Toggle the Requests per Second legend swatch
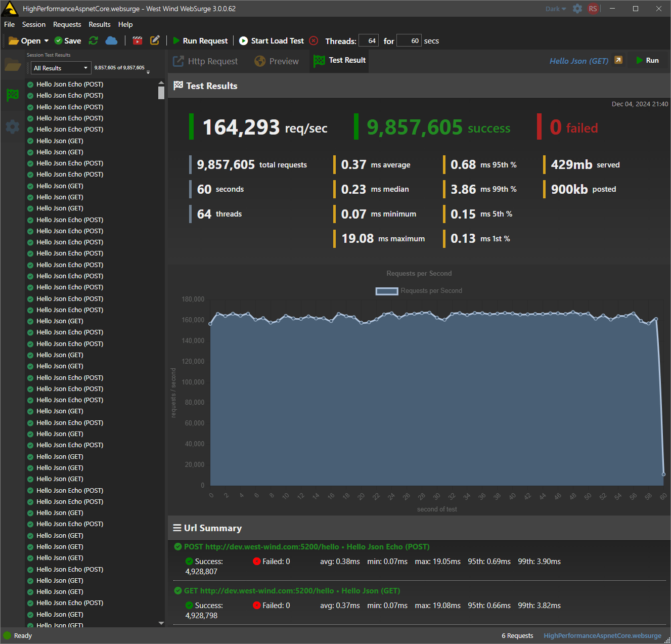 point(387,291)
